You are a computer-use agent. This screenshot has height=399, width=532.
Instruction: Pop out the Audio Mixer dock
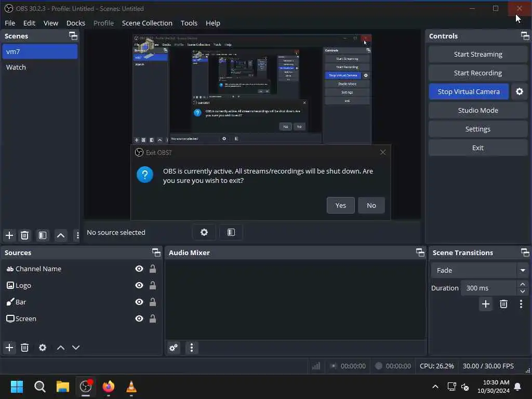[420, 252]
